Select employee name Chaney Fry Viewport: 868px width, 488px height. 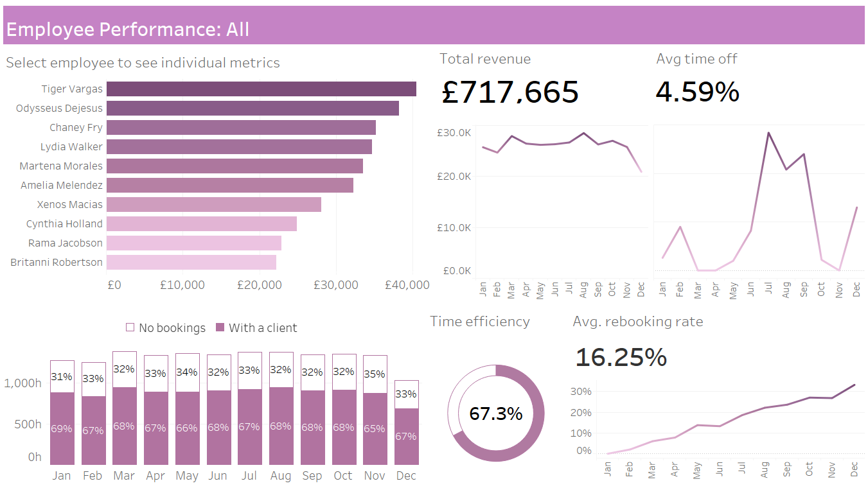[x=76, y=128]
